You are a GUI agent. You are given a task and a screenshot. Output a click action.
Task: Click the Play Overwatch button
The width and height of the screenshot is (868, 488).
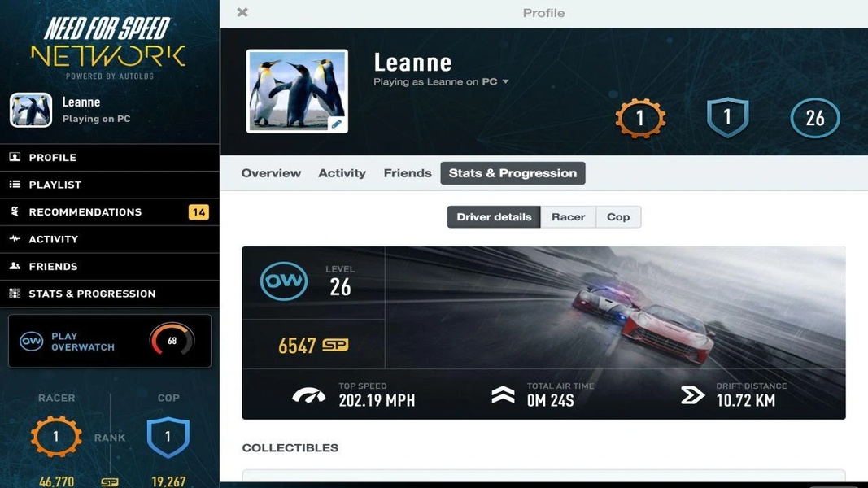110,341
